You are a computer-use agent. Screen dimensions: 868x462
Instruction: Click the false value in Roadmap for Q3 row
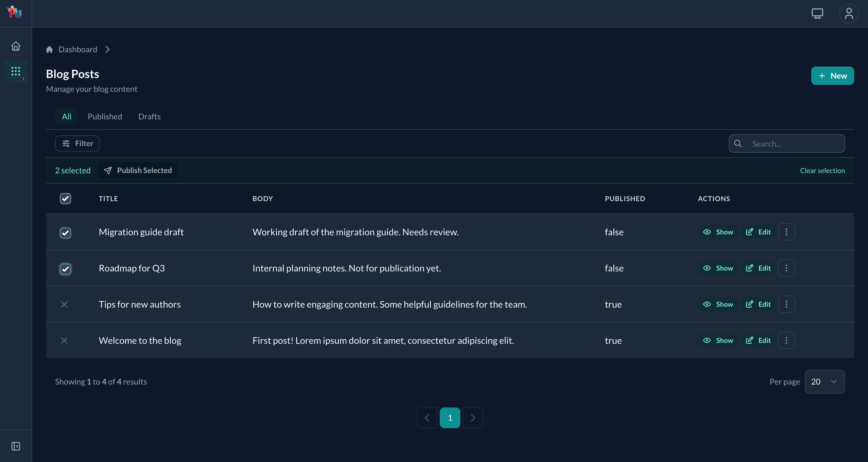[x=614, y=268]
